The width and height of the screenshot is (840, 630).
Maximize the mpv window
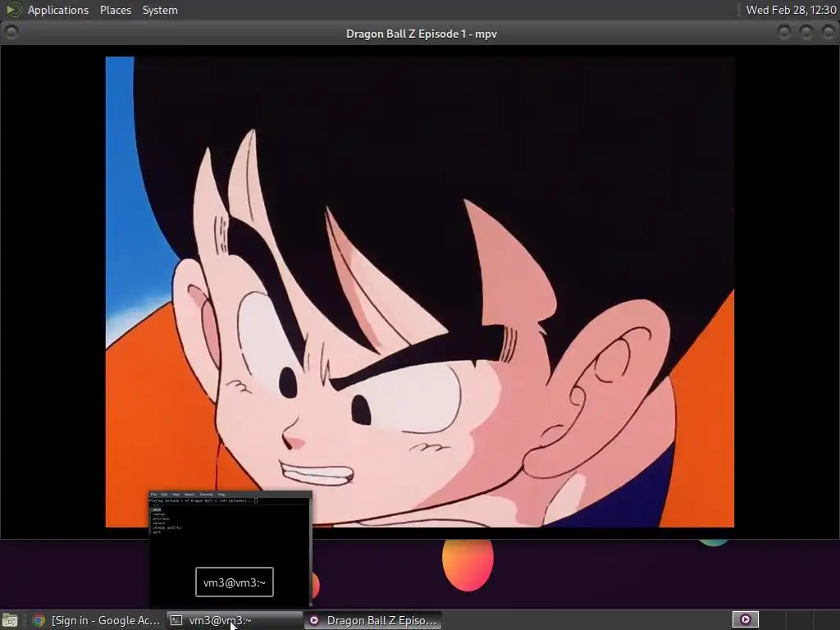click(x=806, y=33)
